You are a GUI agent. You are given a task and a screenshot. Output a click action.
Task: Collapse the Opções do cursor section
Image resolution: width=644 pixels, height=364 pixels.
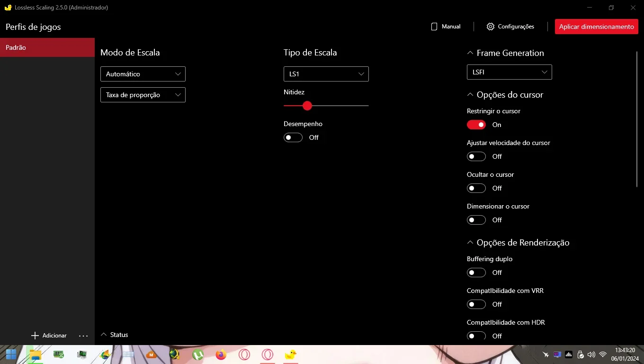click(x=470, y=95)
